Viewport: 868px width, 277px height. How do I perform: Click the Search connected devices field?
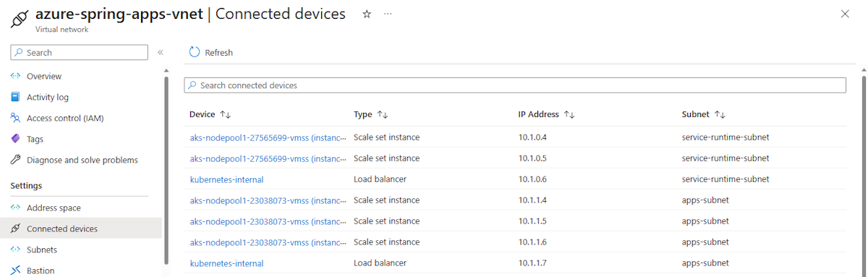515,85
